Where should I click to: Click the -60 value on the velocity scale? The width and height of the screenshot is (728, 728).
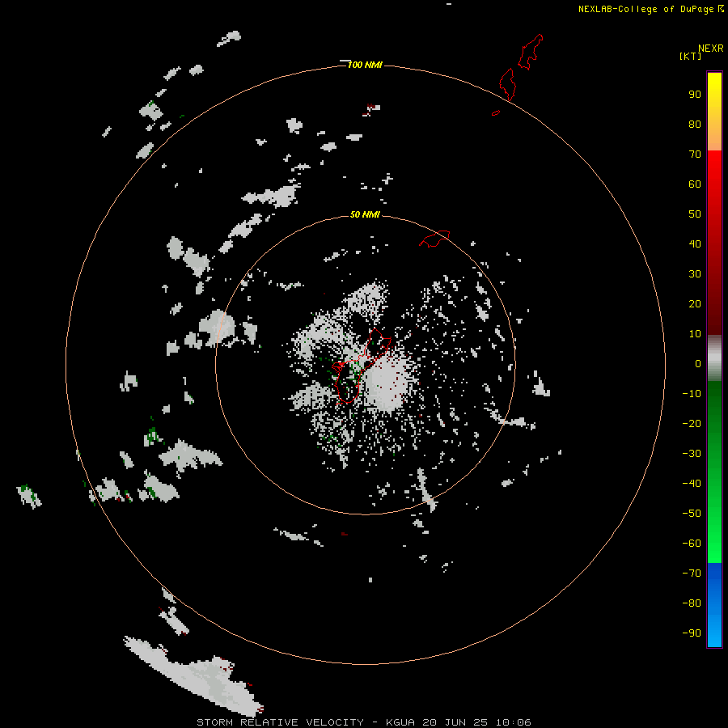(x=692, y=544)
